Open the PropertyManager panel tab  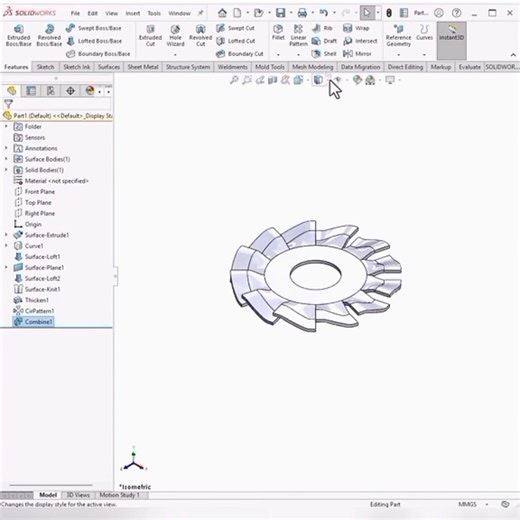pyautogui.click(x=31, y=91)
